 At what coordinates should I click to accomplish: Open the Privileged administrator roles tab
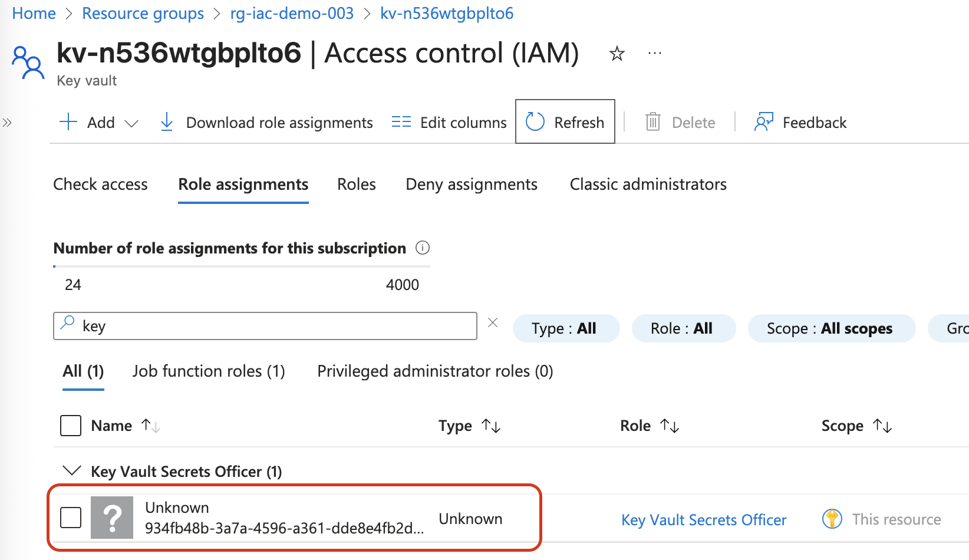[435, 371]
